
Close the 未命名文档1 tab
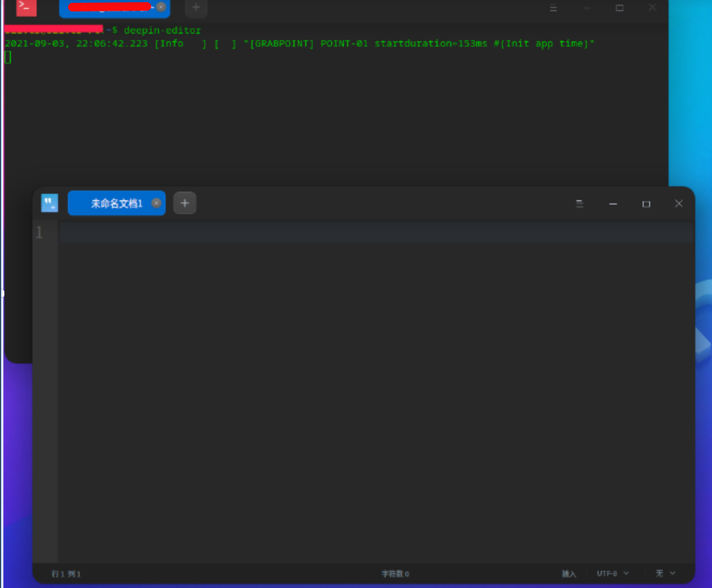(156, 203)
